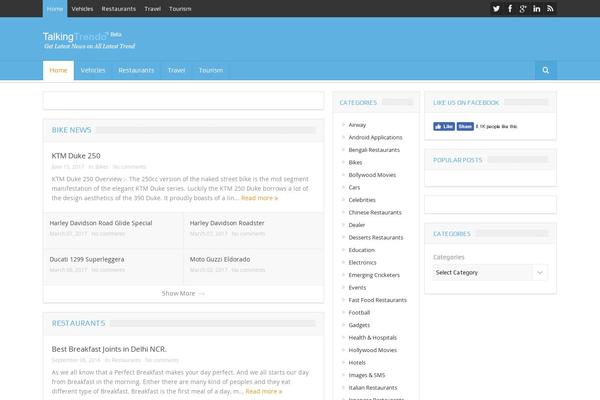
Task: Select Travel in the top dark bar
Action: pyautogui.click(x=153, y=8)
